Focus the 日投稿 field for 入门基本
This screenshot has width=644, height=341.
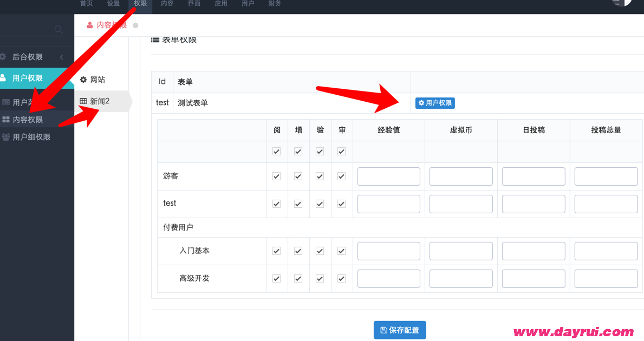click(x=534, y=251)
